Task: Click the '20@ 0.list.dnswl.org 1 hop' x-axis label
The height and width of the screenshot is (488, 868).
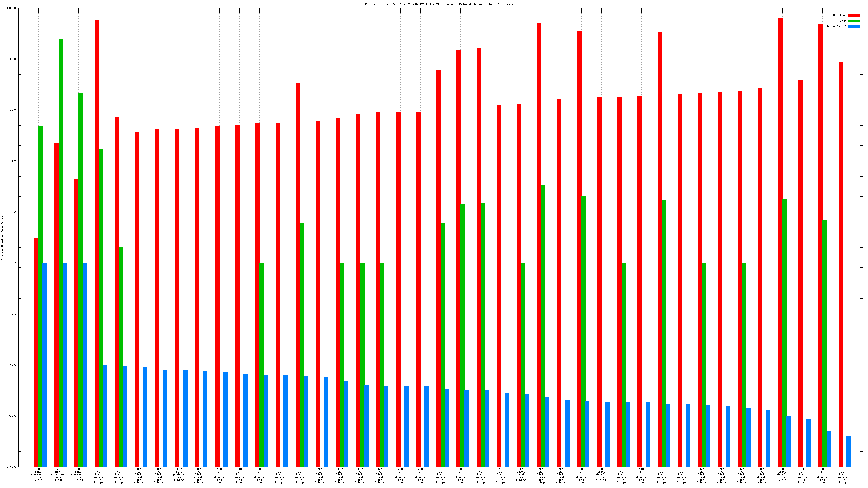Action: point(400,475)
